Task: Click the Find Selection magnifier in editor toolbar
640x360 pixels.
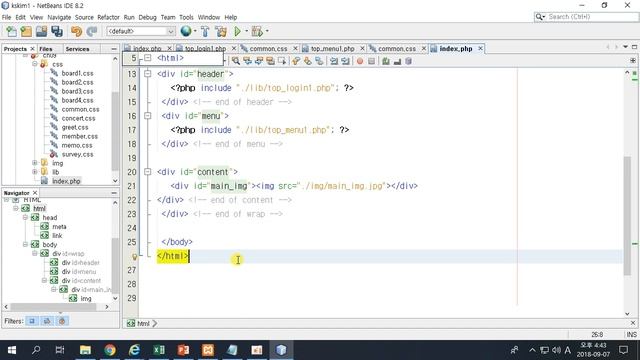Action: coord(236,61)
